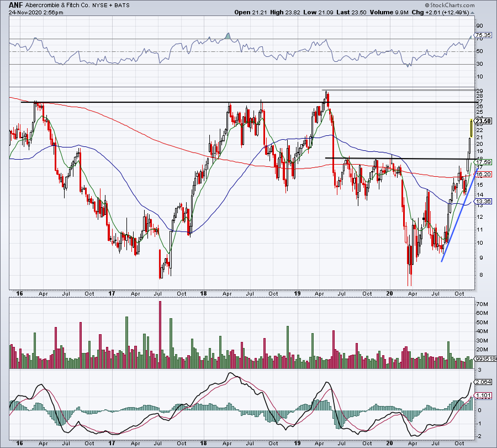Viewport: 497px width, 448px height.
Task: Click the yellow latest candlestick
Action: tap(472, 128)
